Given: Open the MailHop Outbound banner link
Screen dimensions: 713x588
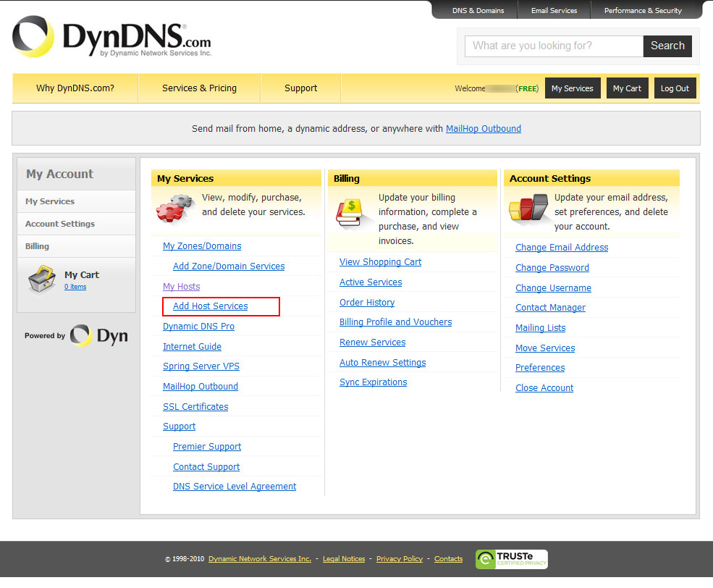Looking at the screenshot, I should (484, 129).
